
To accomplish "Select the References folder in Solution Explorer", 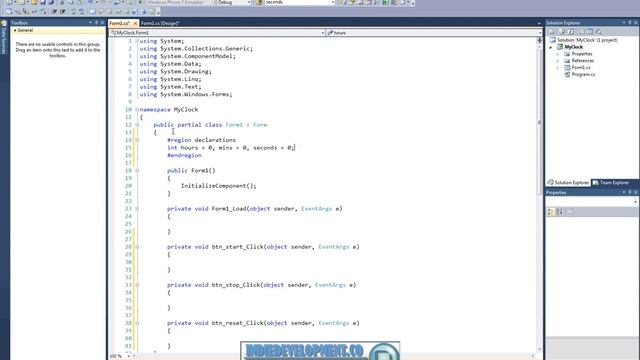I will coord(582,61).
